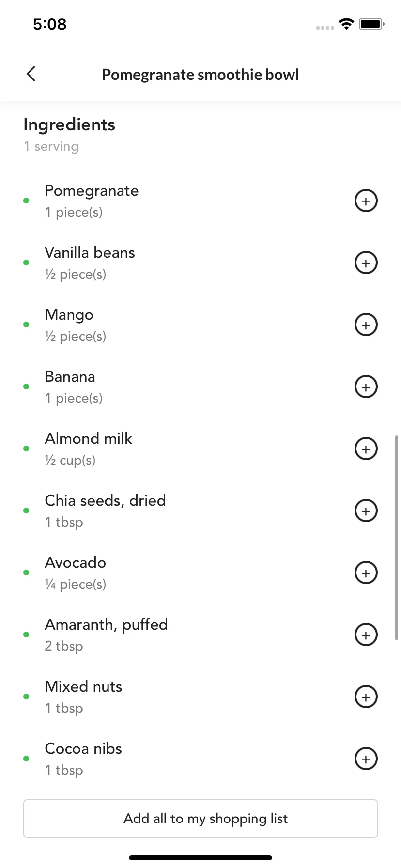Viewport: 401px width, 868px height.
Task: Add Mixed nuts with its plus icon
Action: coord(366,697)
